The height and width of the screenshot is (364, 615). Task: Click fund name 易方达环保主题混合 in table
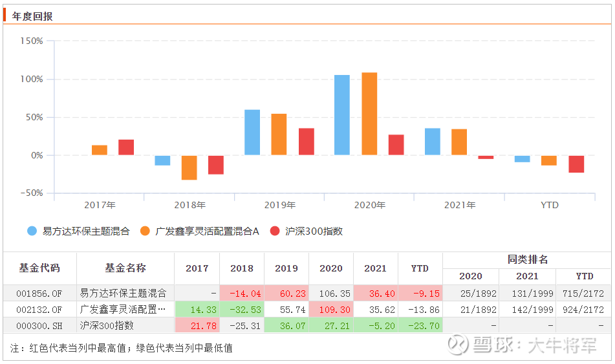tap(123, 293)
